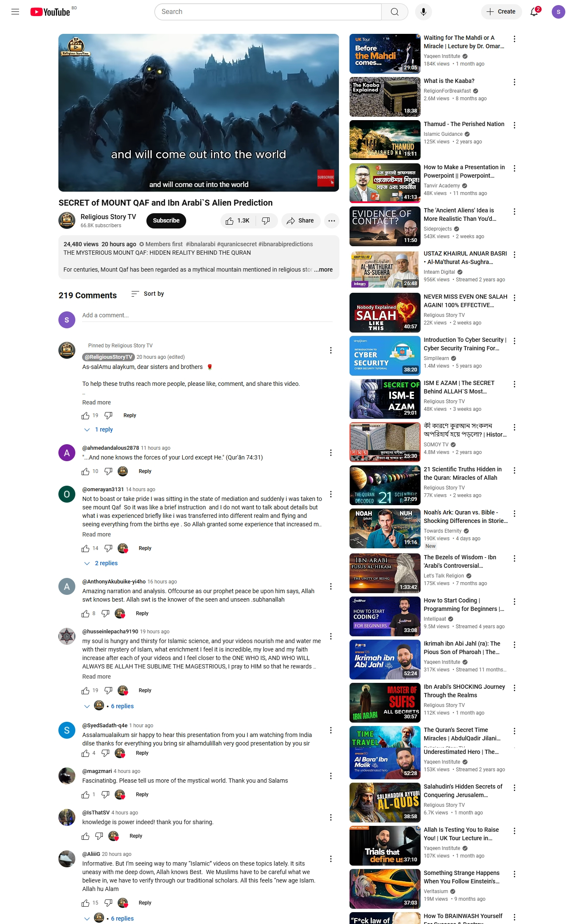The width and height of the screenshot is (578, 924).
Task: Open more actions beside the Share button
Action: pos(332,221)
